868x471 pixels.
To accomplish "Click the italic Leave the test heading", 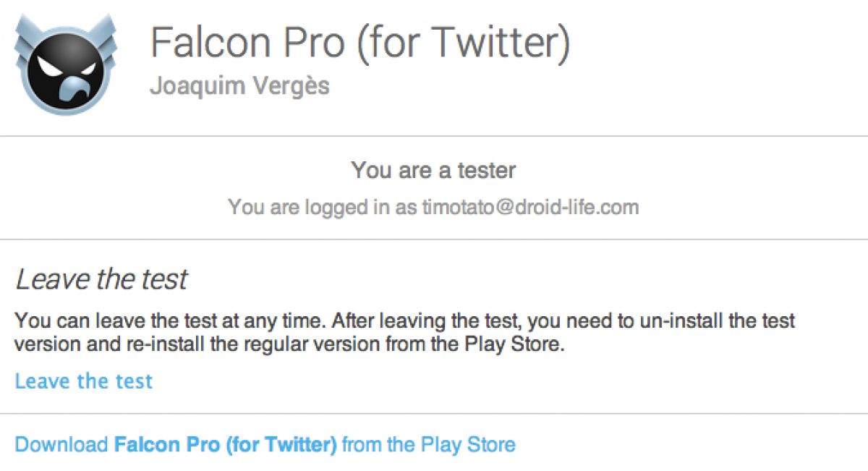I will point(101,279).
